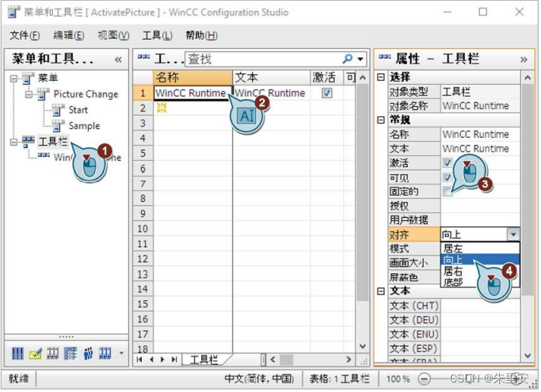This screenshot has width=541, height=392.
Task: Open the search options dropdown arrow
Action: pos(360,59)
